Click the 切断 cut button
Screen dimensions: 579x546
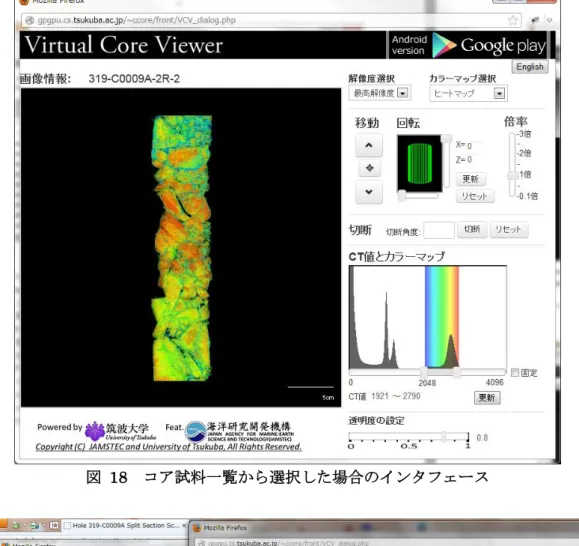472,229
